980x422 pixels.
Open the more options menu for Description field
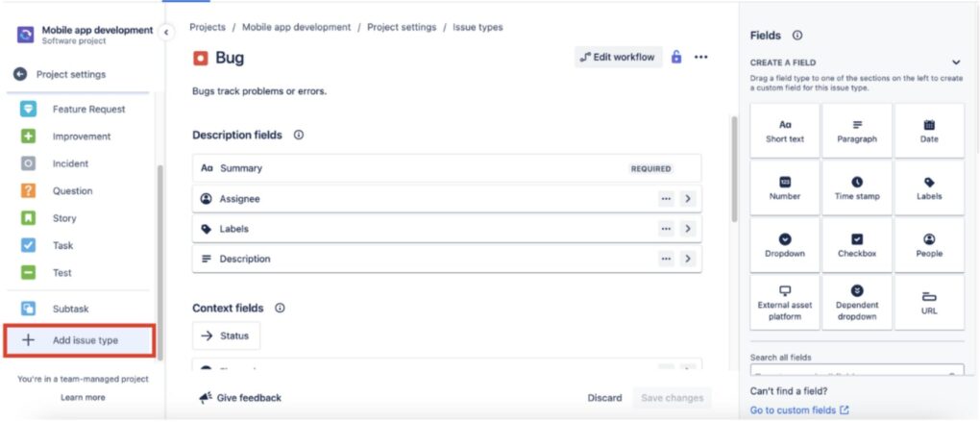point(666,259)
